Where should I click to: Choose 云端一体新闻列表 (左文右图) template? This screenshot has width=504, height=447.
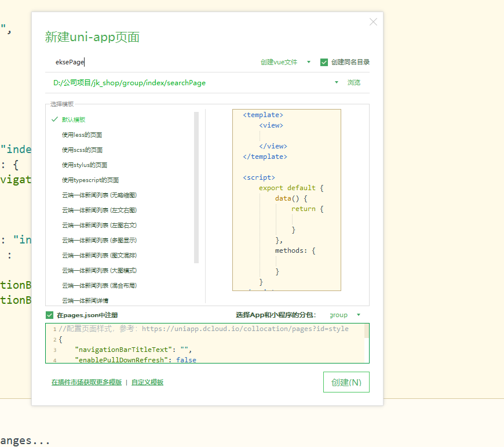coord(99,210)
